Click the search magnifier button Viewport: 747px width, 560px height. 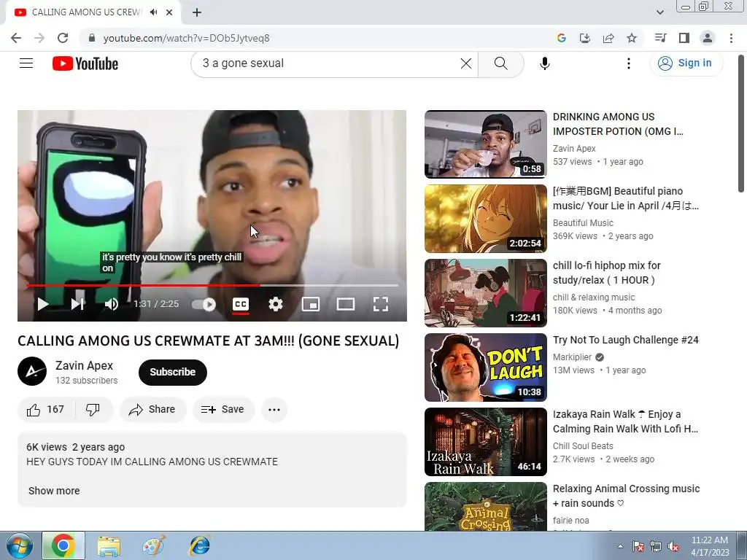coord(500,63)
